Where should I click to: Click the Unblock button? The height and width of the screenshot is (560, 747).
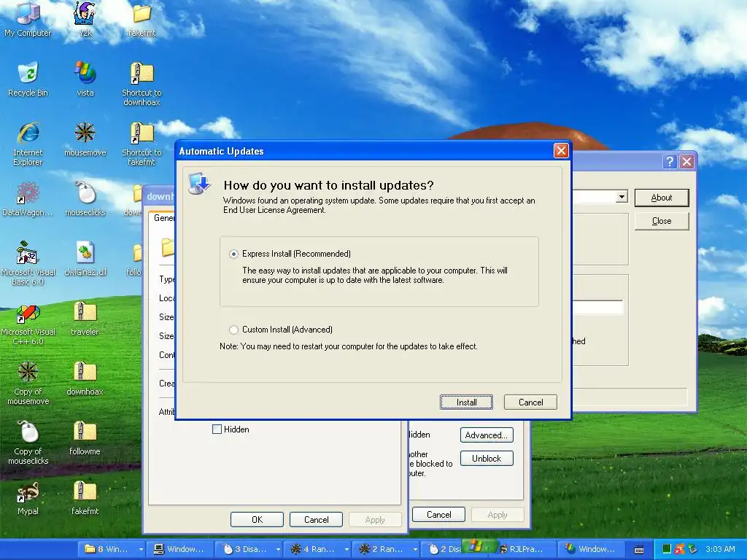(x=487, y=459)
